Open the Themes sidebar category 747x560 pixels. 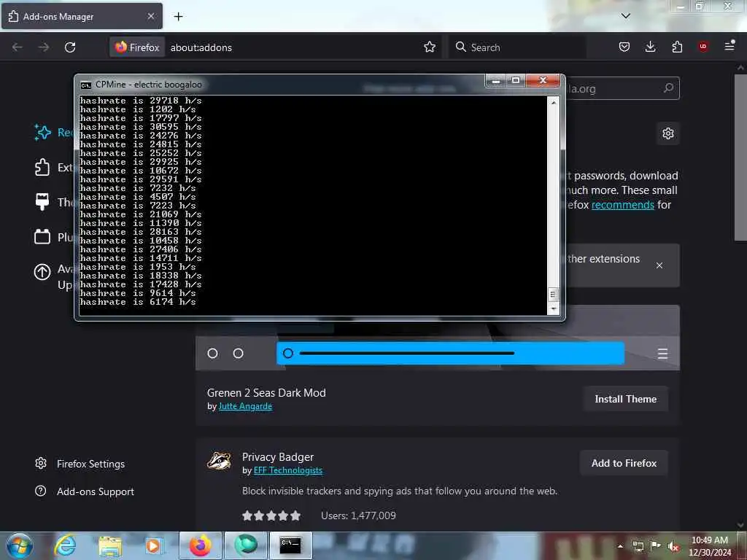tap(54, 202)
